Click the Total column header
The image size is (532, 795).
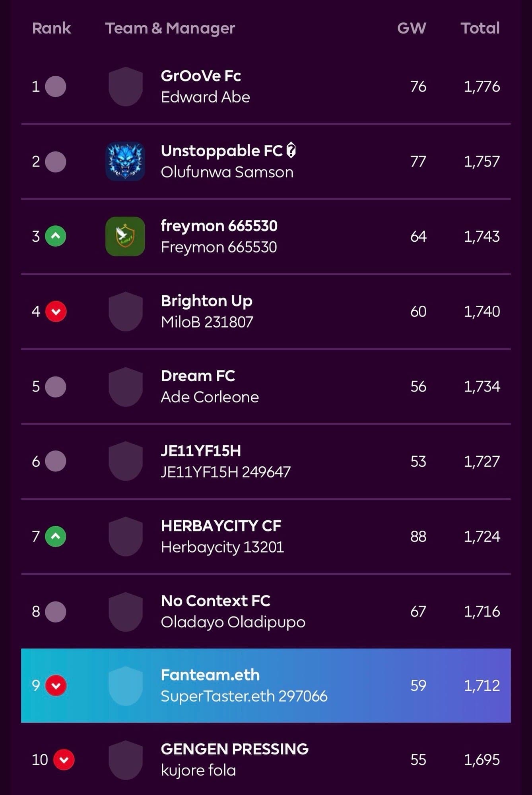(x=480, y=28)
